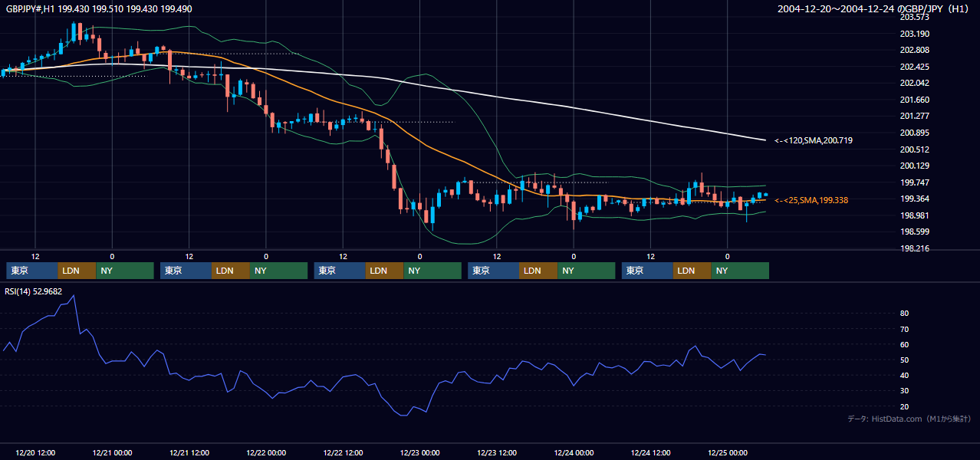Select the 120 SMA label reading 200.719

click(813, 140)
